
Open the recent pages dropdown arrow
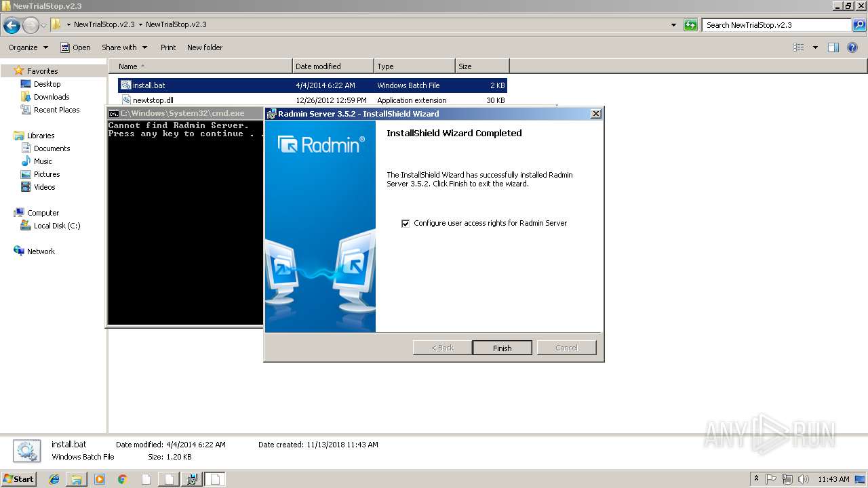(43, 26)
